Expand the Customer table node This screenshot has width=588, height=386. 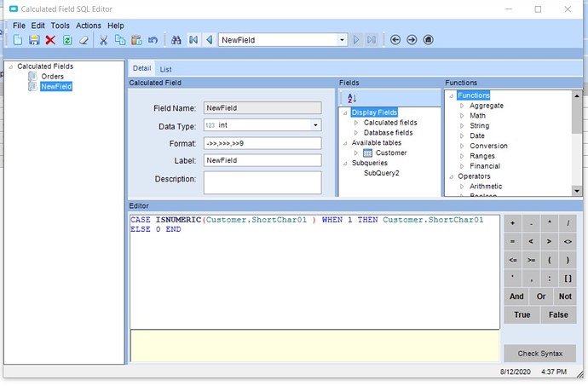[356, 153]
